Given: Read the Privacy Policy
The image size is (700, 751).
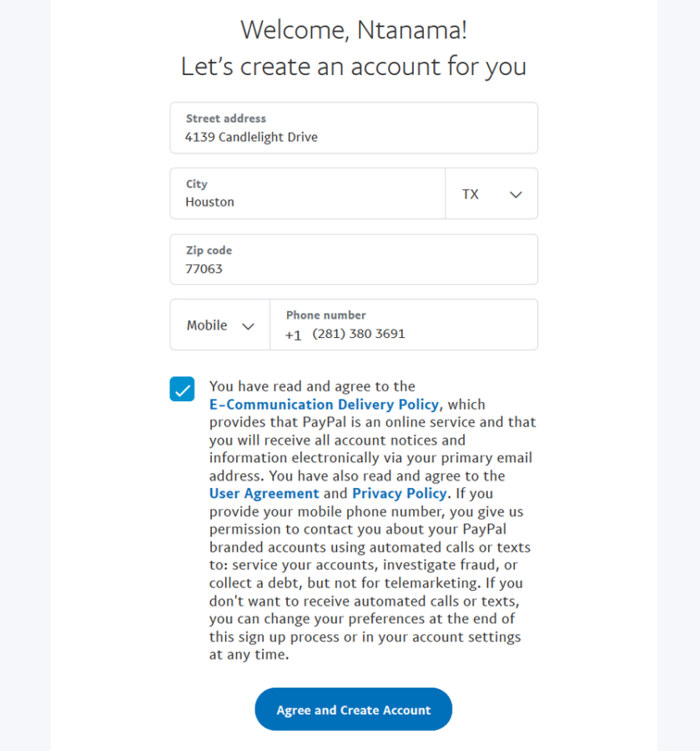Looking at the screenshot, I should click(399, 493).
